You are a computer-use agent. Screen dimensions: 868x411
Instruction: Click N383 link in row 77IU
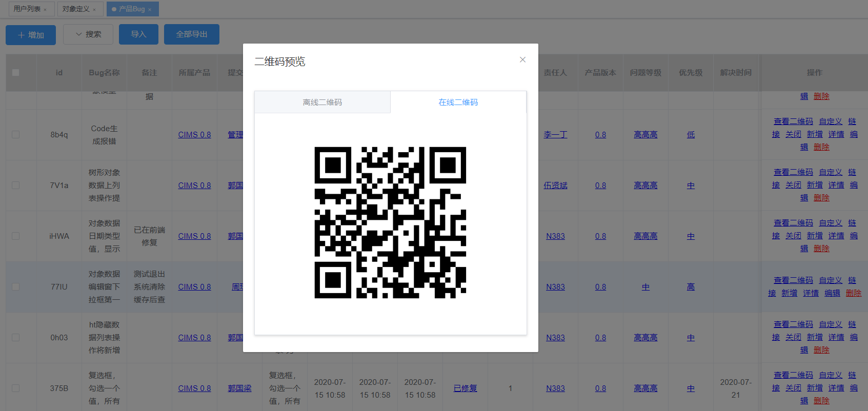[555, 286]
